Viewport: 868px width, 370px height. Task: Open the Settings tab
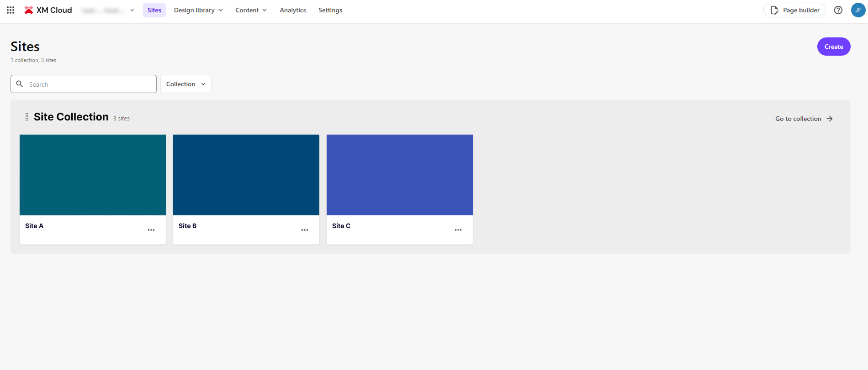(330, 10)
